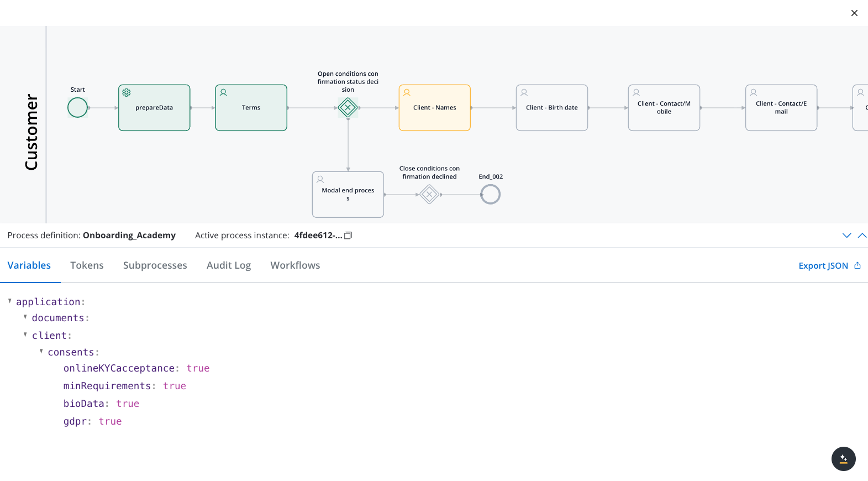The image size is (868, 481).
Task: Click the Export JSON link
Action: tap(823, 266)
